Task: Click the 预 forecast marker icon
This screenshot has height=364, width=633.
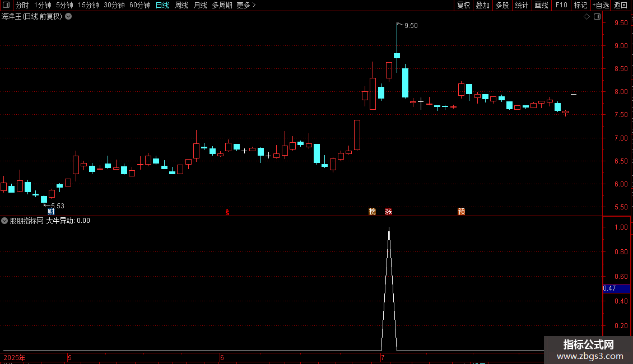Action: click(x=462, y=212)
